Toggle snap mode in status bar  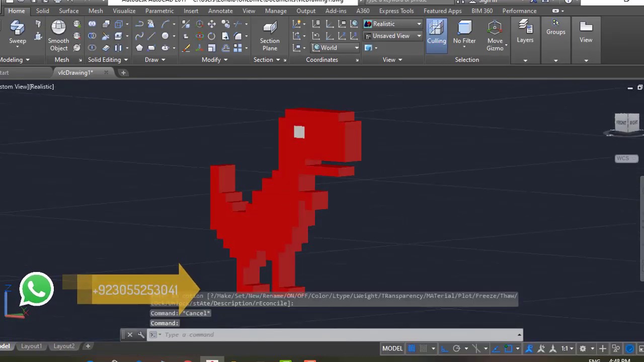pyautogui.click(x=423, y=348)
